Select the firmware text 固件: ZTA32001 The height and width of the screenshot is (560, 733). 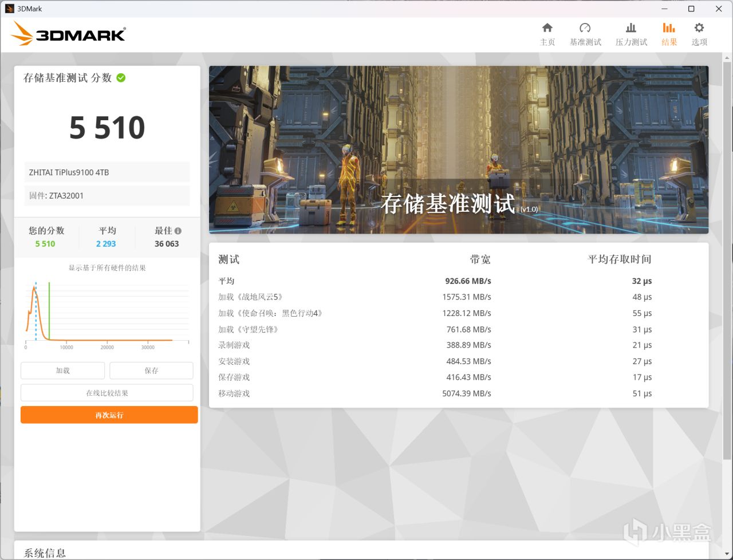(56, 195)
